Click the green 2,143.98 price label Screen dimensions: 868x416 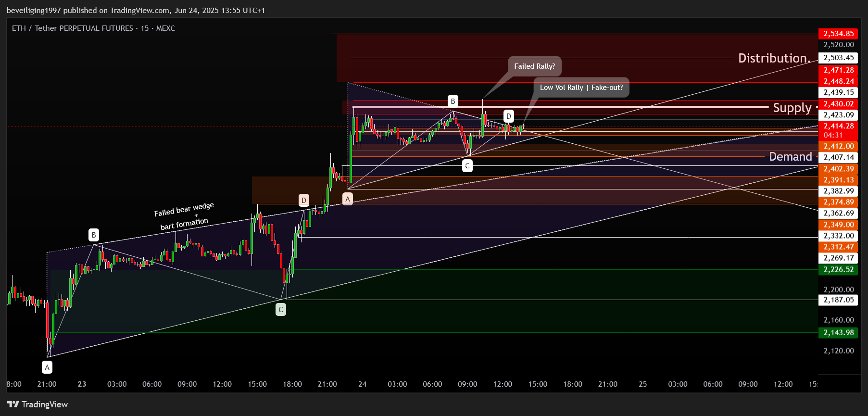coord(838,332)
